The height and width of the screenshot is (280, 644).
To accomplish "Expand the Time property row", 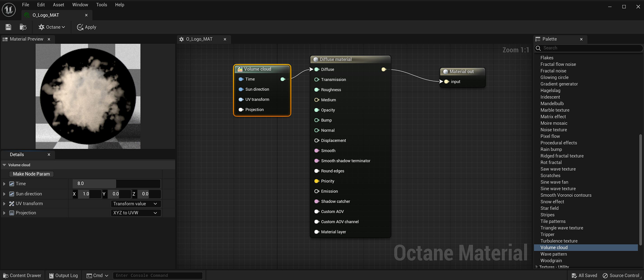I will pos(4,184).
